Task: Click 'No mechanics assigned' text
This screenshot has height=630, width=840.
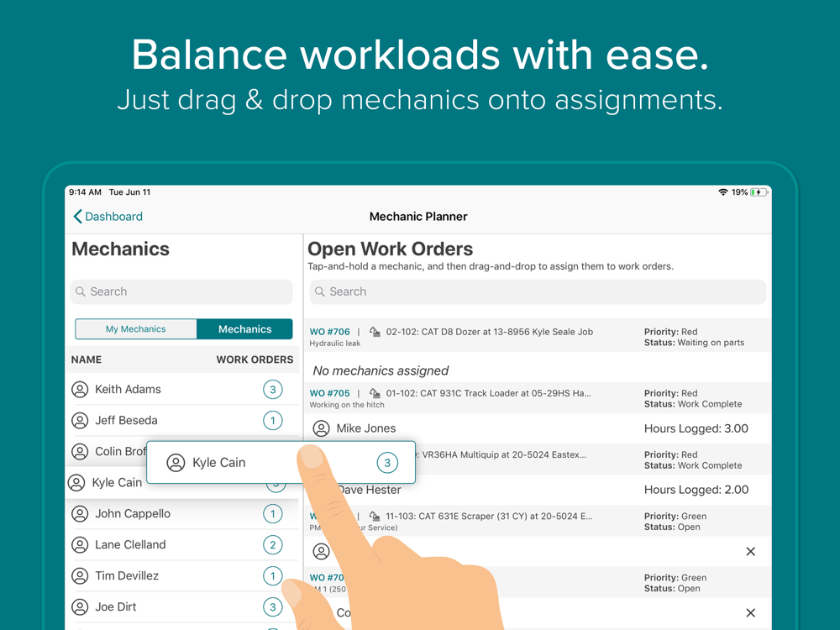Action: coord(381,370)
